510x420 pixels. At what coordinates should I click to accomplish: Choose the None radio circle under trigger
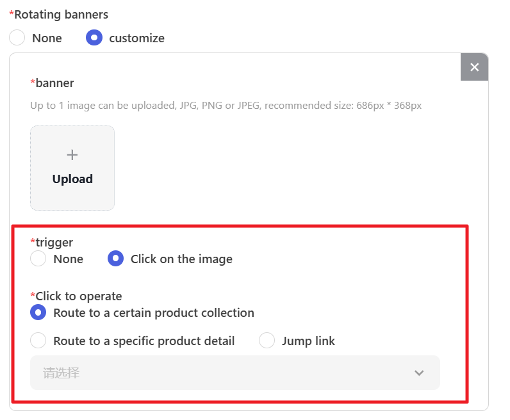38,259
